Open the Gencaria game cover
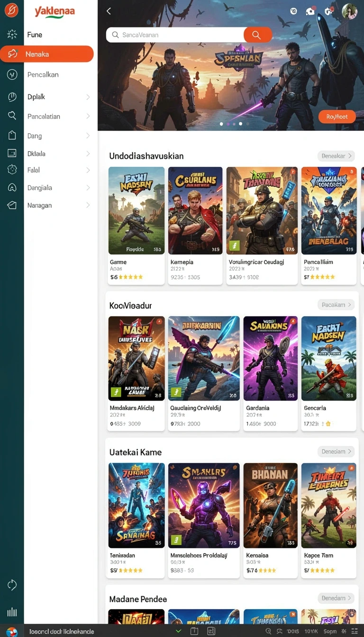 pos(328,358)
